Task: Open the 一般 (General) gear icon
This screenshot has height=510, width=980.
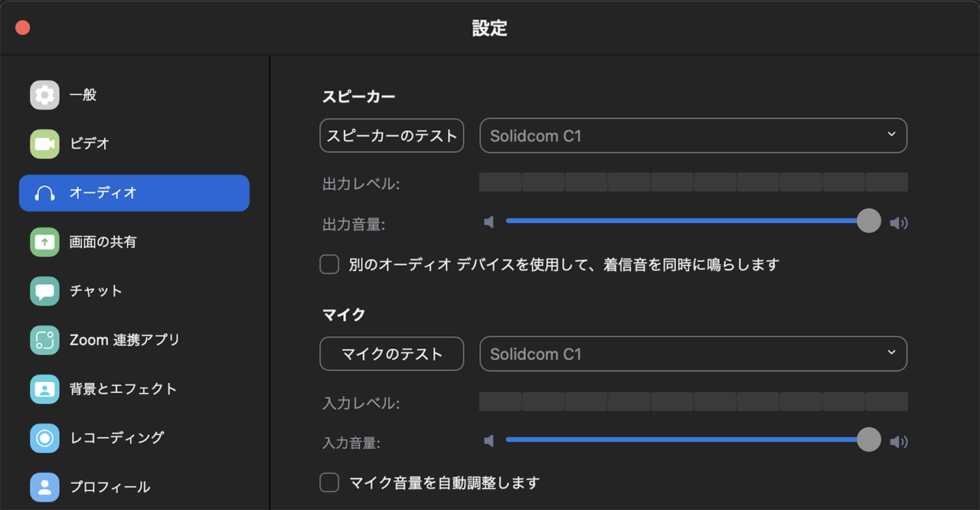Action: [44, 95]
